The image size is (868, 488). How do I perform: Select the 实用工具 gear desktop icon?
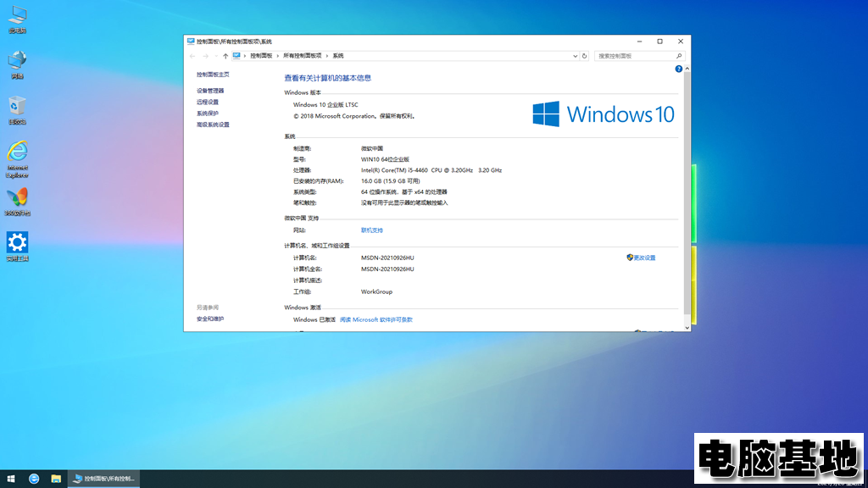pyautogui.click(x=17, y=247)
